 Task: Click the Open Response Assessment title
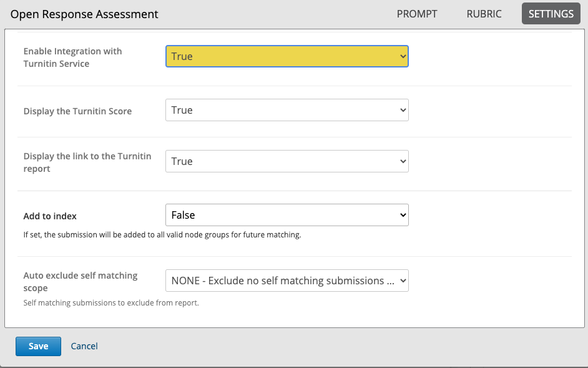click(84, 14)
